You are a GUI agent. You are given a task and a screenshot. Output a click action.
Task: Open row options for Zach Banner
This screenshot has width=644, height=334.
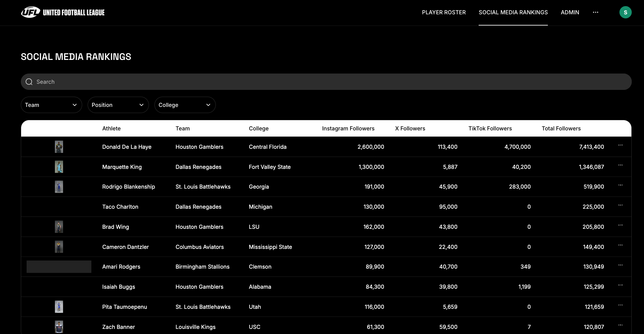pyautogui.click(x=620, y=325)
